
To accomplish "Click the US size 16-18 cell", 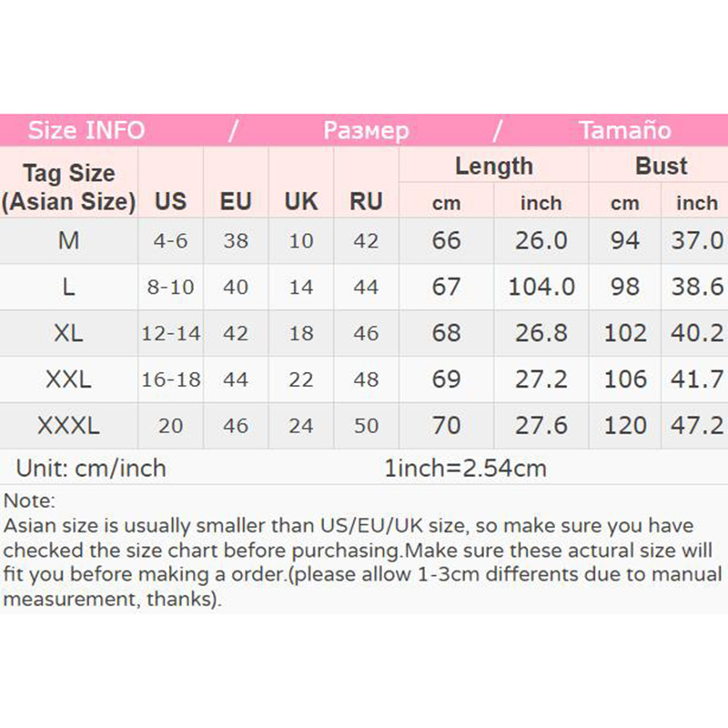I will coord(170,379).
